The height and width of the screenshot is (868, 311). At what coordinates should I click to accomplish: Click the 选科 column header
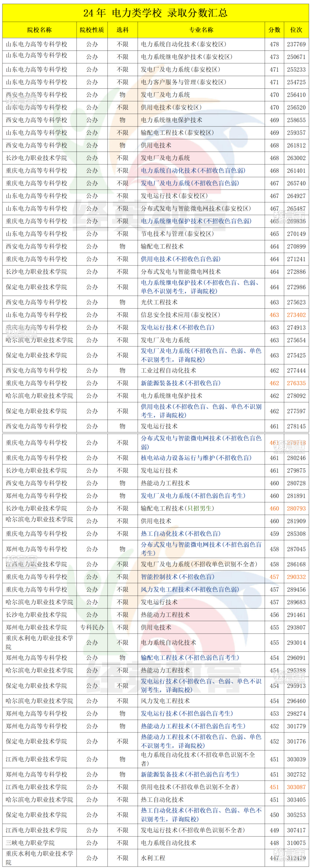click(122, 30)
